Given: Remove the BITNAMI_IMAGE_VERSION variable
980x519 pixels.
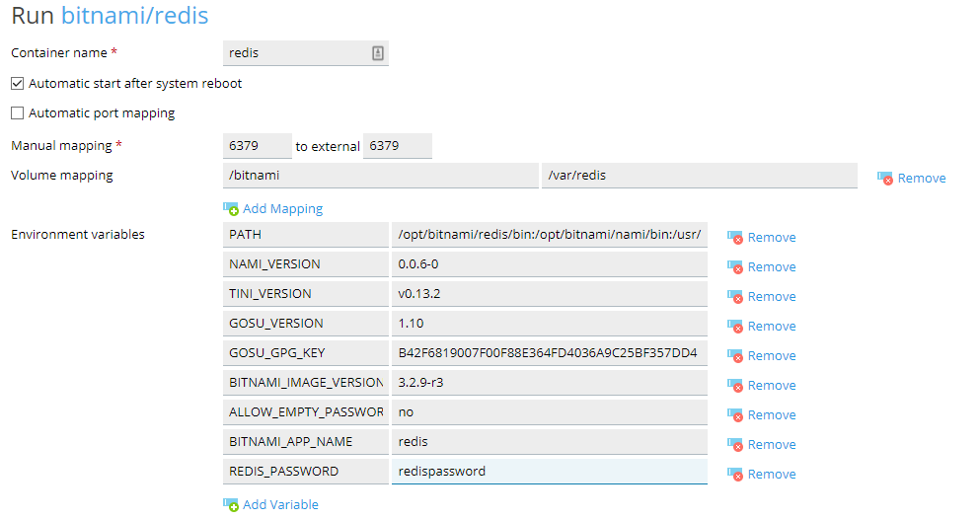Looking at the screenshot, I should coord(771,386).
